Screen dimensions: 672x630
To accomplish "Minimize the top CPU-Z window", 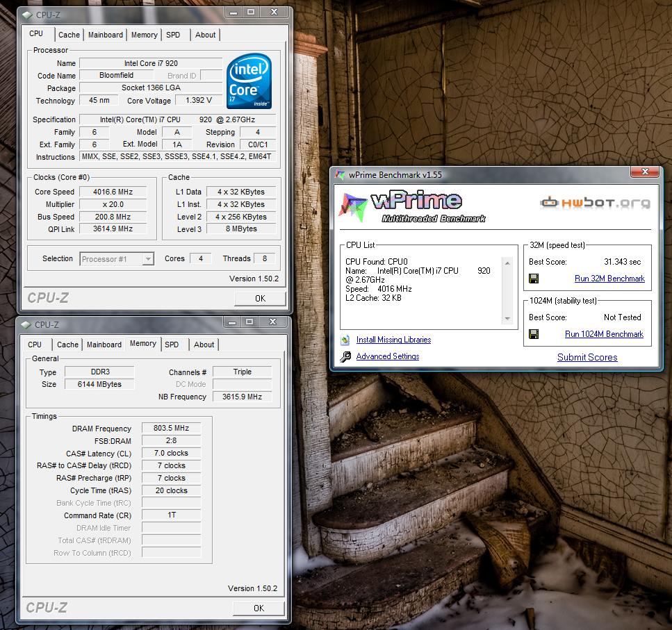I will (x=233, y=13).
